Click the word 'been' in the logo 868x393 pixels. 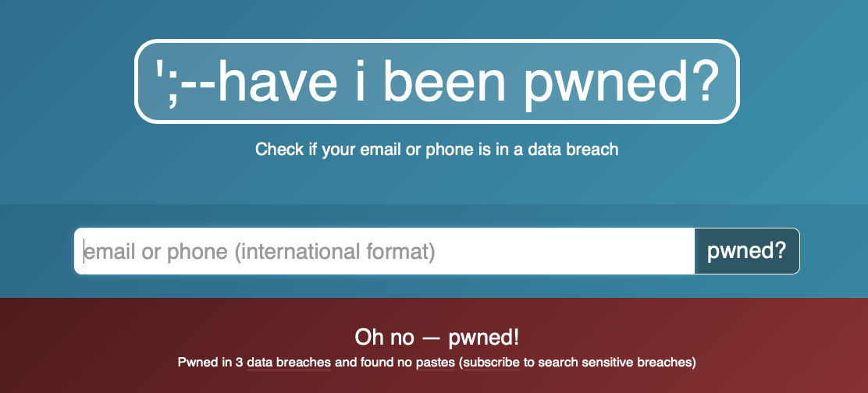point(449,83)
